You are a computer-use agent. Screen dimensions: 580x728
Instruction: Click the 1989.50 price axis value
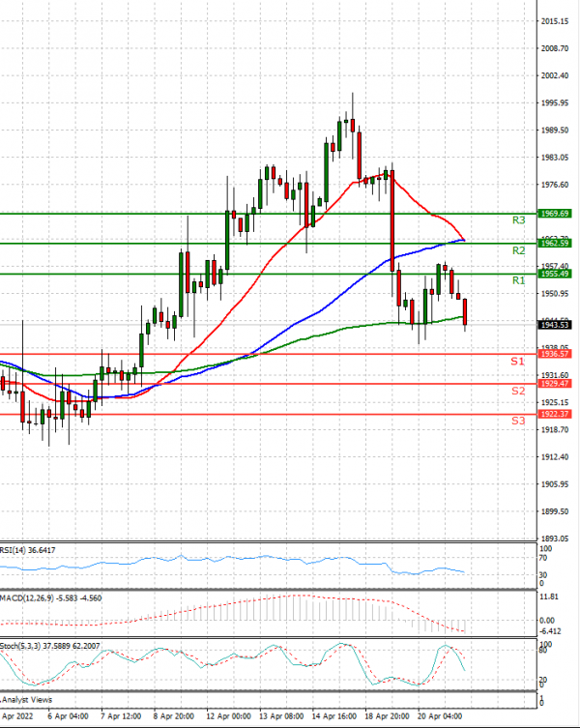tap(555, 131)
